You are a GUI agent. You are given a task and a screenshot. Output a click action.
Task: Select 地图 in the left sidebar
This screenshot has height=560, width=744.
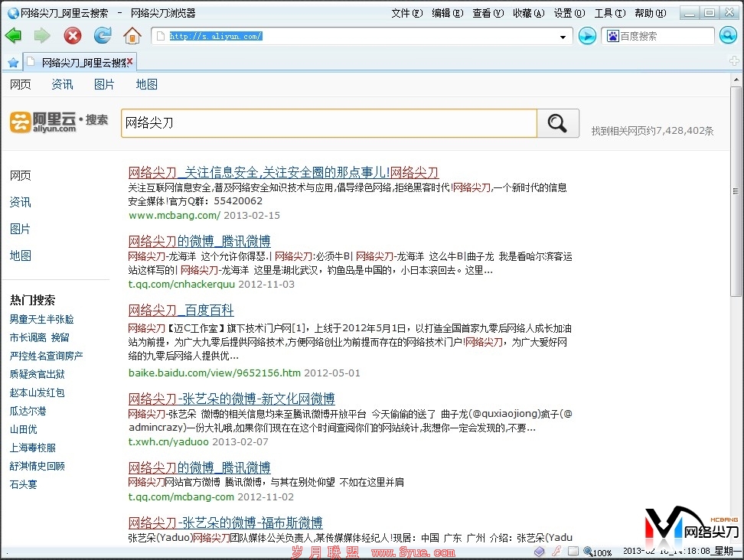click(x=21, y=256)
